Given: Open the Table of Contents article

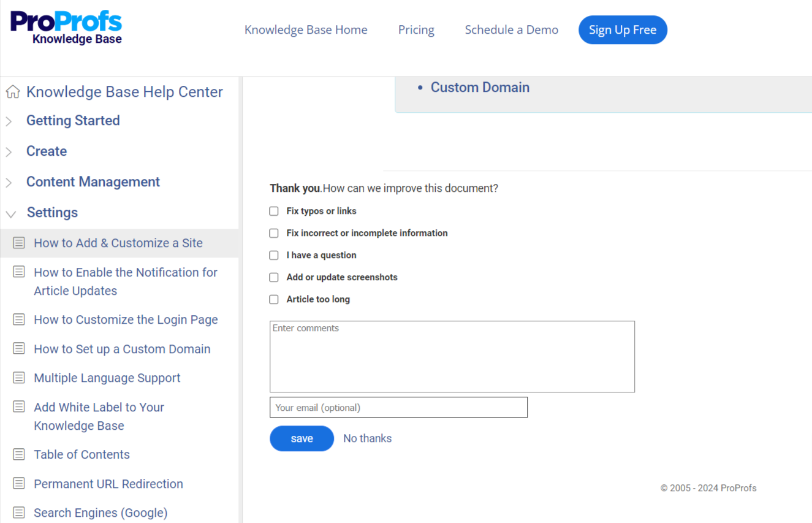Looking at the screenshot, I should coord(82,454).
